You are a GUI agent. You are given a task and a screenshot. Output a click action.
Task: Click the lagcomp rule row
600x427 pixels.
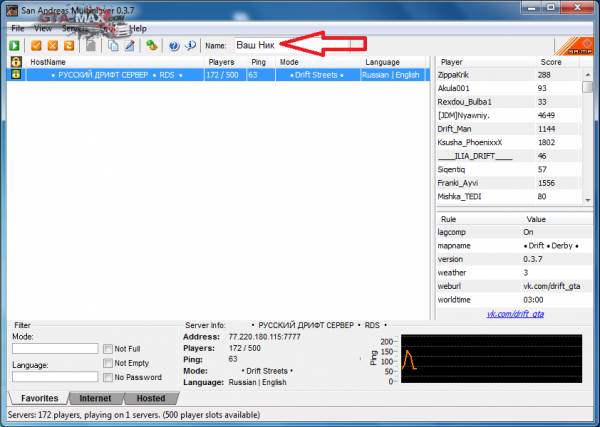click(x=514, y=232)
